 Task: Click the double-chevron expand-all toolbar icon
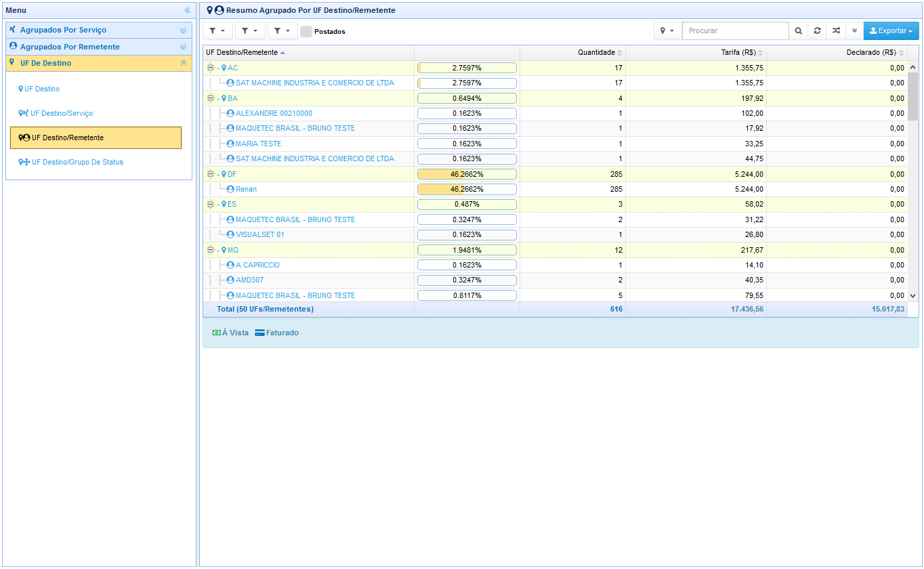click(x=854, y=31)
